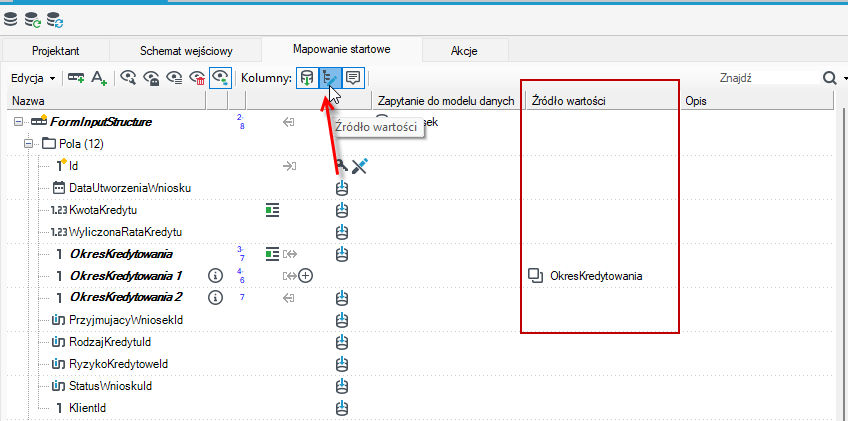Collapse the Pola (12) folder

pos(28,144)
